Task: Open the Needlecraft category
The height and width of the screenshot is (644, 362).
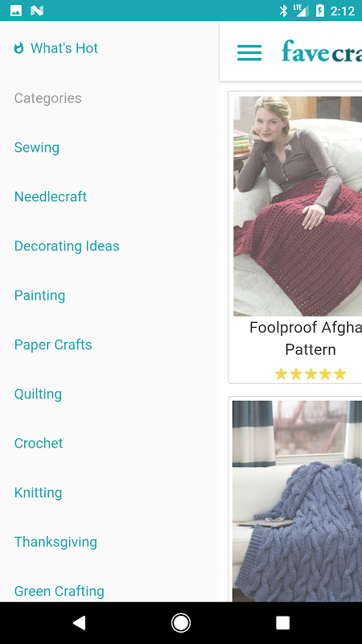Action: [51, 196]
